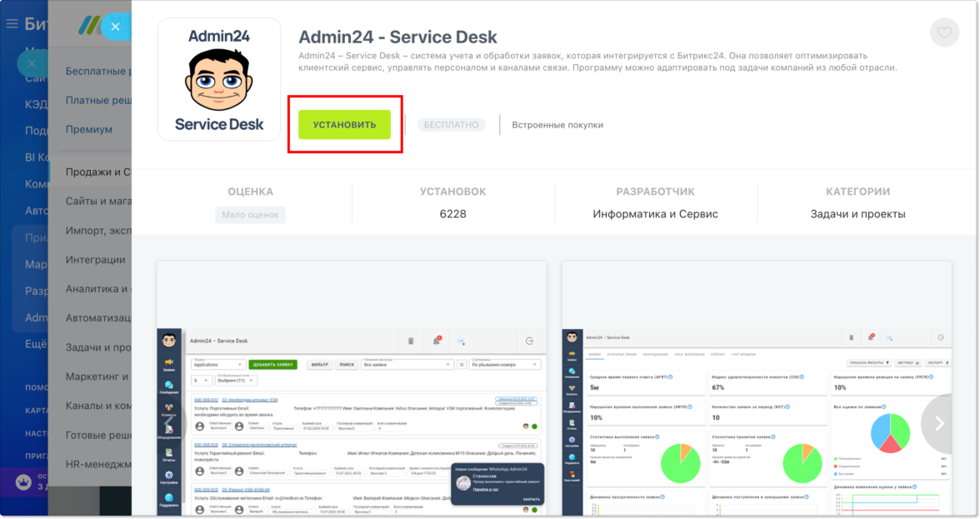Screen dimensions: 980x519
Task: Select HR-менеджмент category in sidebar
Action: tap(97, 464)
